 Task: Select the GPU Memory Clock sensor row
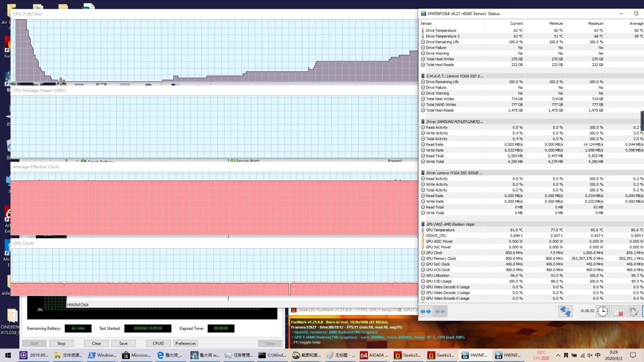click(x=531, y=259)
